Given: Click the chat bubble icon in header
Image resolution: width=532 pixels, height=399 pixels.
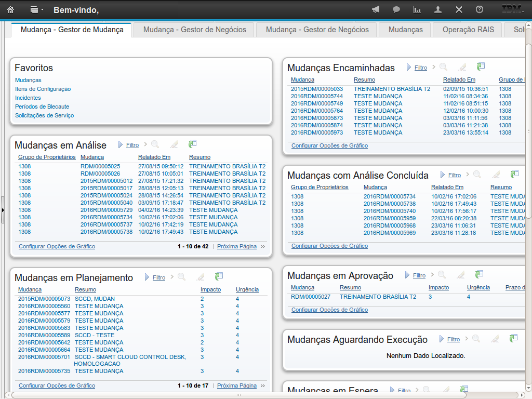Looking at the screenshot, I should 396,9.
